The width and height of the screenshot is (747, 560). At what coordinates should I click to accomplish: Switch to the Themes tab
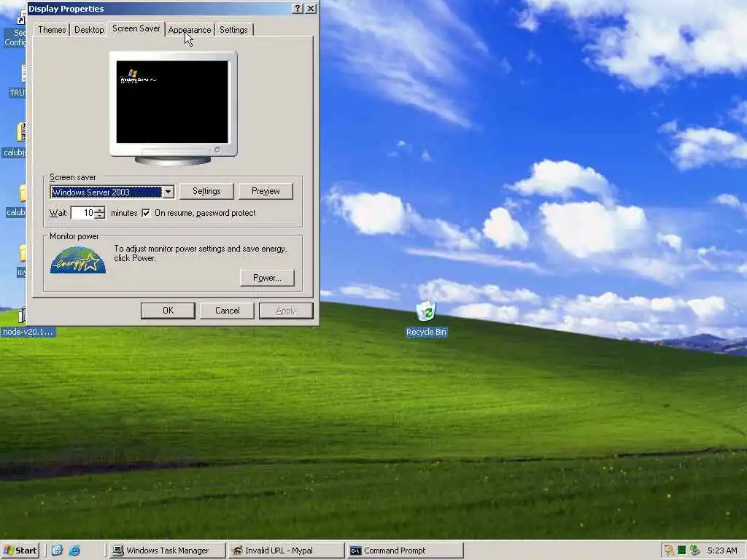pos(52,29)
